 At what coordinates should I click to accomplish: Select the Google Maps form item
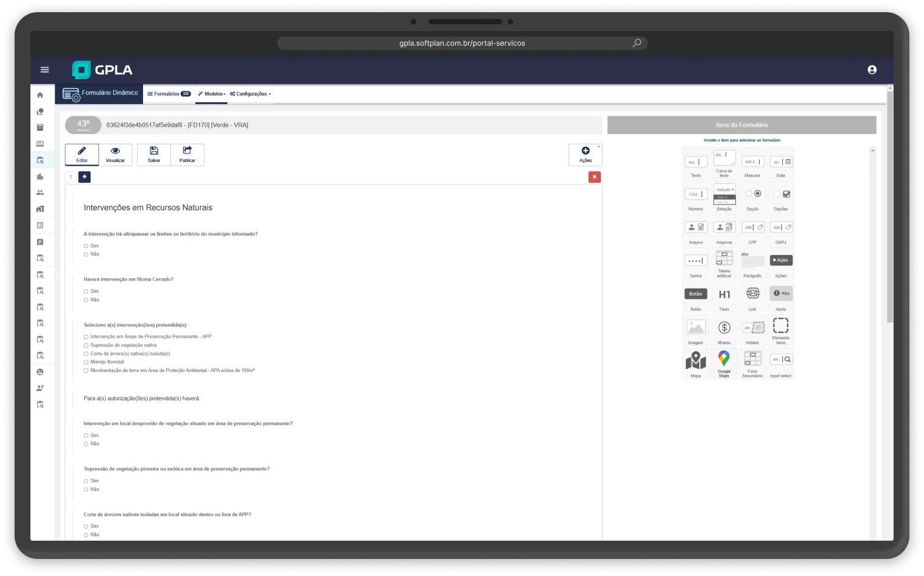pos(724,364)
